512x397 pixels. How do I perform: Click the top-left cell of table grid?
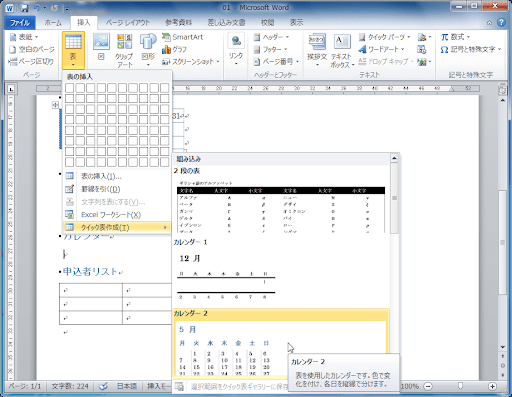[70, 88]
